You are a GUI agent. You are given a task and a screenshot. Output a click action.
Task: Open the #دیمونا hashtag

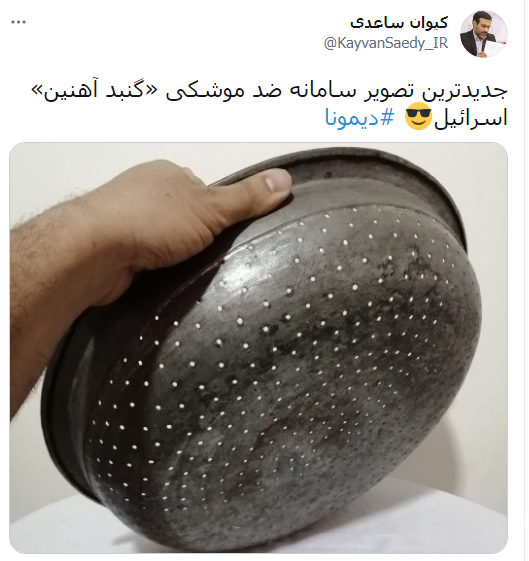point(359,118)
